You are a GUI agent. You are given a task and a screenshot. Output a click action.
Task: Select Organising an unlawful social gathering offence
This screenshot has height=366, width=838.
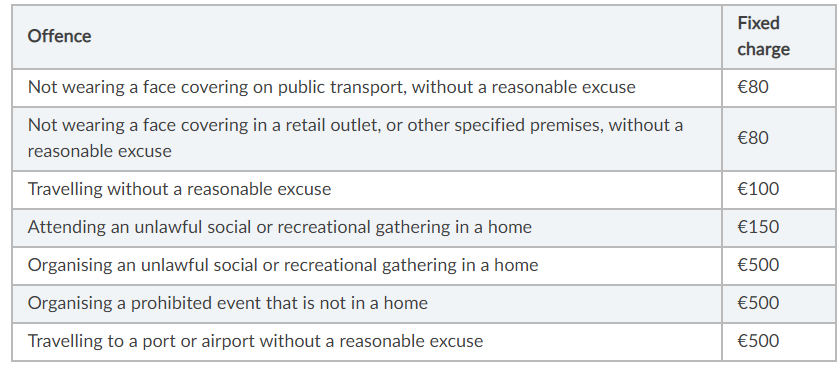point(283,265)
